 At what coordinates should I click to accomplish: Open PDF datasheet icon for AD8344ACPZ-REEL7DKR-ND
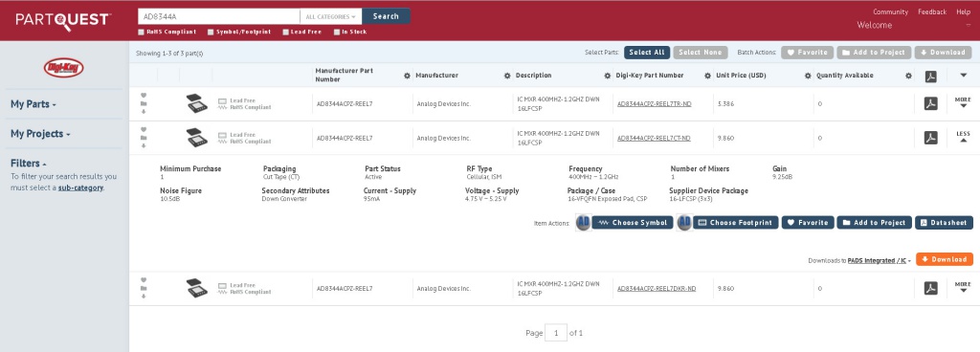930,288
